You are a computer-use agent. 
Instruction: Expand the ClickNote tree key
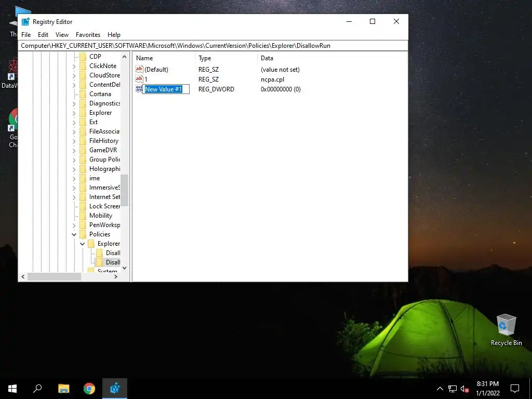[x=74, y=66]
